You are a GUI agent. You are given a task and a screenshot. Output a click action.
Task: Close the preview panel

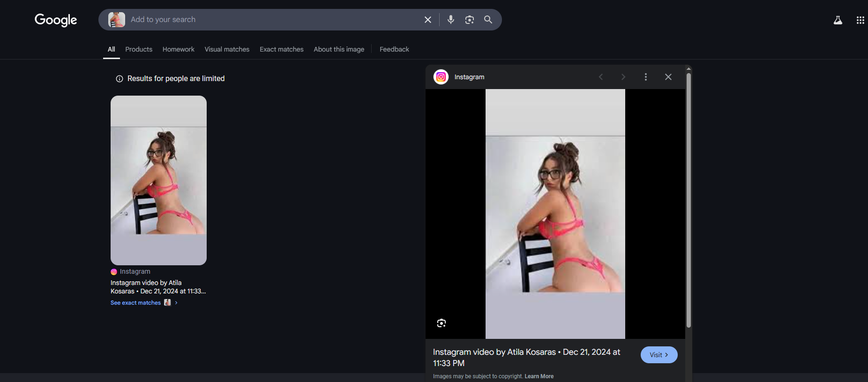tap(668, 77)
